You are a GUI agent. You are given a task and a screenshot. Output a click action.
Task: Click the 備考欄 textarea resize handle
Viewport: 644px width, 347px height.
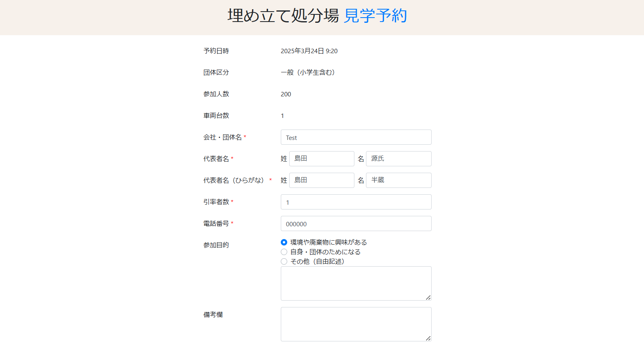click(x=428, y=338)
